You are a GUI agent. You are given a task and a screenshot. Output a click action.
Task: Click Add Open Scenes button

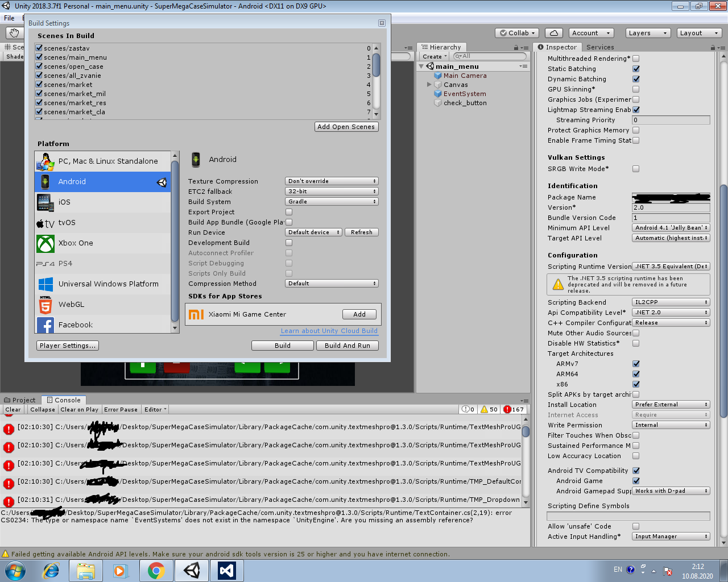pos(346,127)
